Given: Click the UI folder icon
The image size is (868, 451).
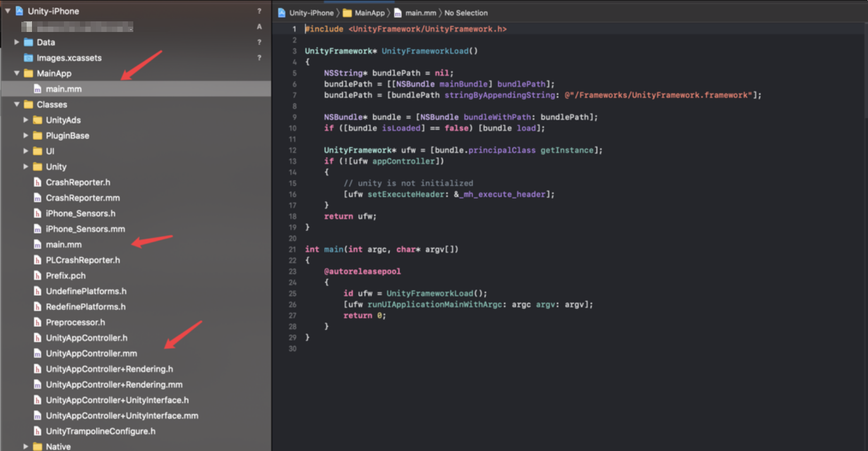Looking at the screenshot, I should click(x=37, y=151).
